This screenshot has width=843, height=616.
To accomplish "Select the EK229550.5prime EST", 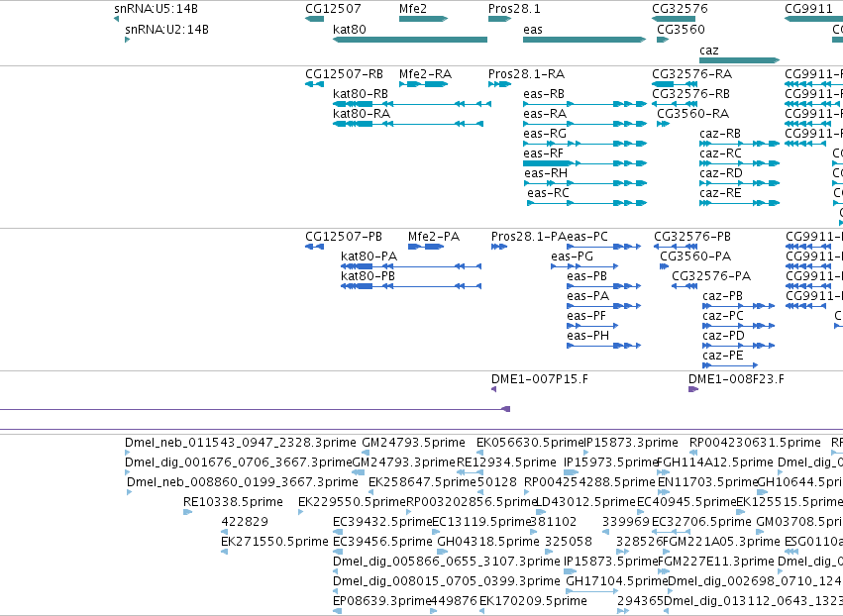I will coord(300,512).
